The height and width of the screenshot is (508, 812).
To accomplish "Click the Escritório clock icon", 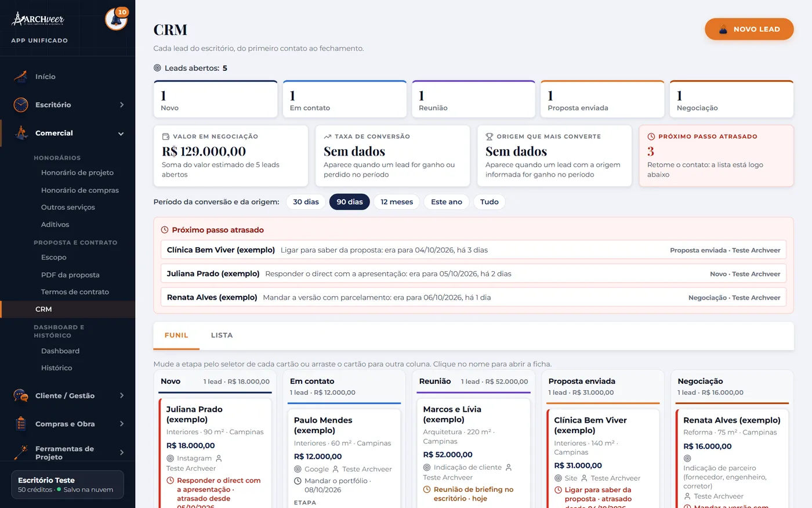I will [21, 105].
